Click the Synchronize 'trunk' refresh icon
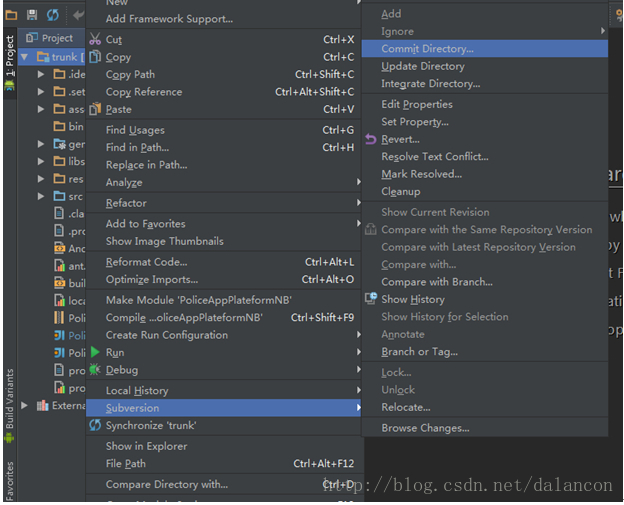The image size is (624, 505). tap(95, 425)
